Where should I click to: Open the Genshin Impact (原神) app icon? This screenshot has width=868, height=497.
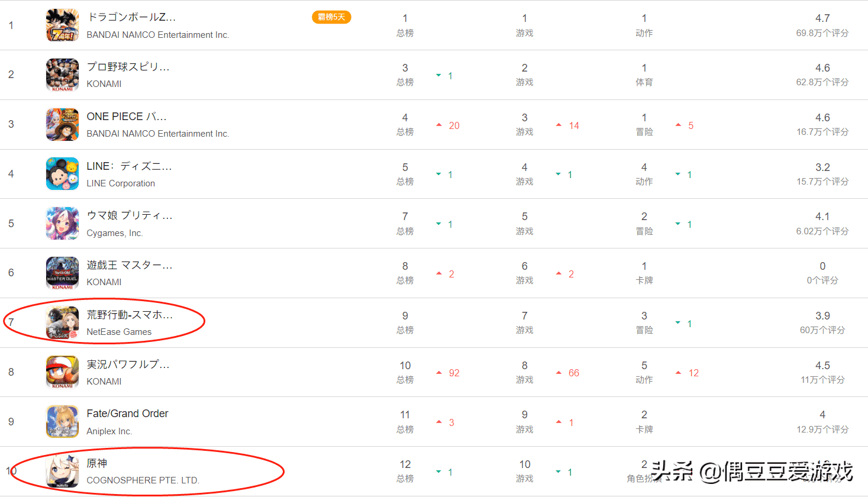(x=62, y=471)
